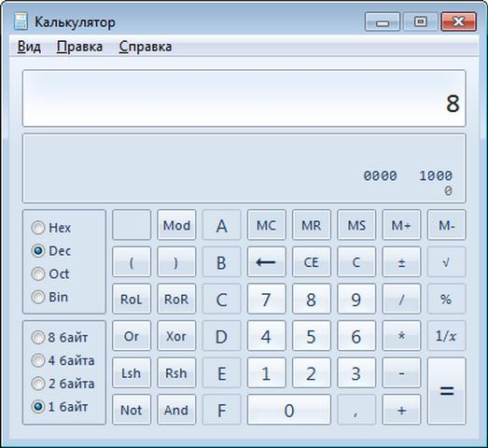This screenshot has height=448, width=488.
Task: Open the Справка menu
Action: [x=145, y=47]
